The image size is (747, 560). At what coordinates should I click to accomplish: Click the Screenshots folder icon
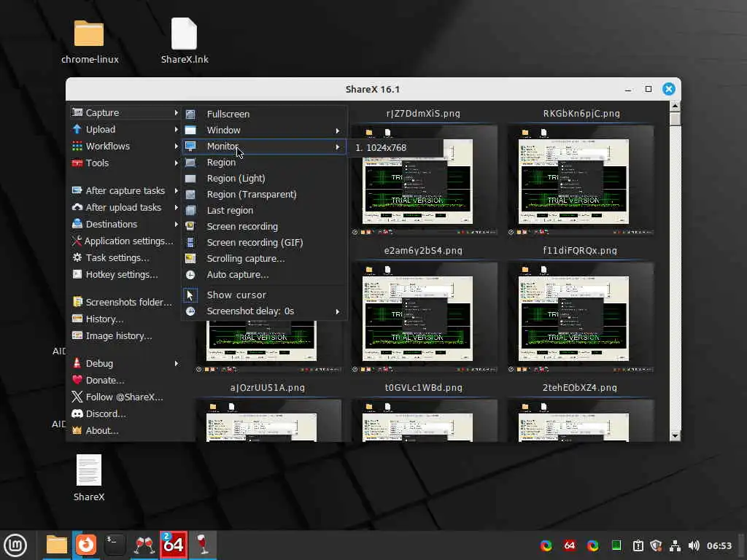pyautogui.click(x=77, y=302)
